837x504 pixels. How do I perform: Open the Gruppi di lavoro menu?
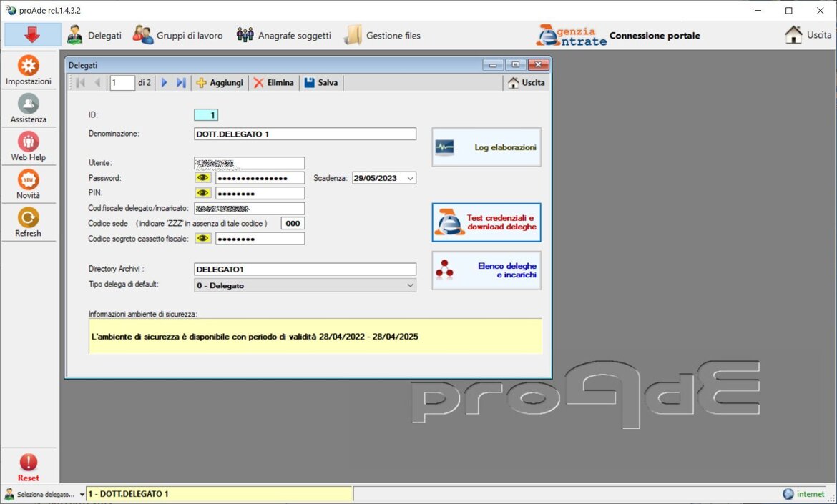tap(178, 35)
